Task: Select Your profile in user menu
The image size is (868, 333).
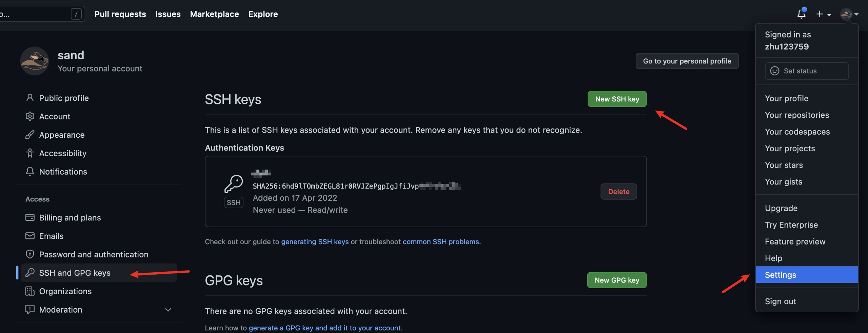Action: (807, 98)
